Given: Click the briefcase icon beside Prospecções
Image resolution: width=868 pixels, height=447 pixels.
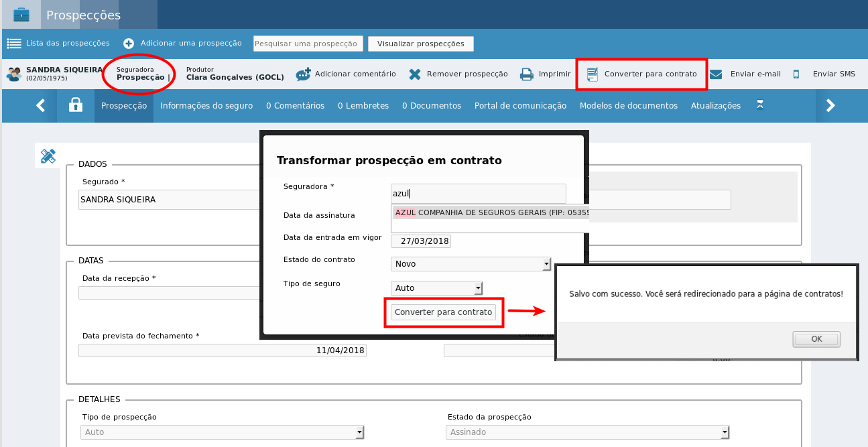Looking at the screenshot, I should point(21,14).
